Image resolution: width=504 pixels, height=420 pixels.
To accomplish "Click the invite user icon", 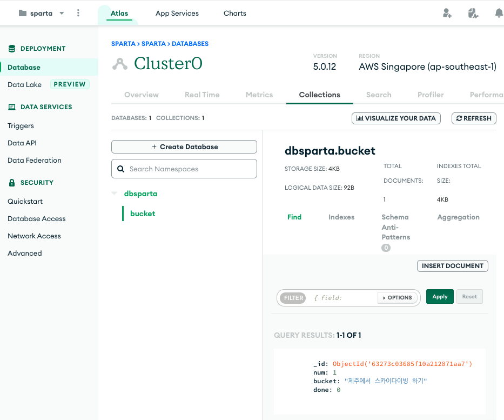I will pos(447,13).
